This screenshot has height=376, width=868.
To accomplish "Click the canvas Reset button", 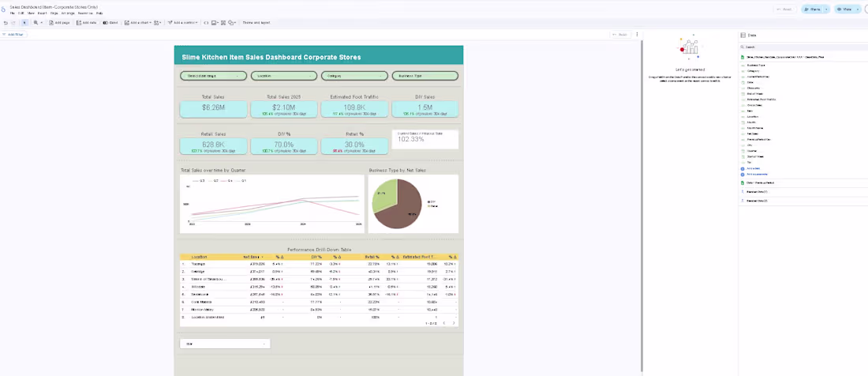I will pos(620,34).
